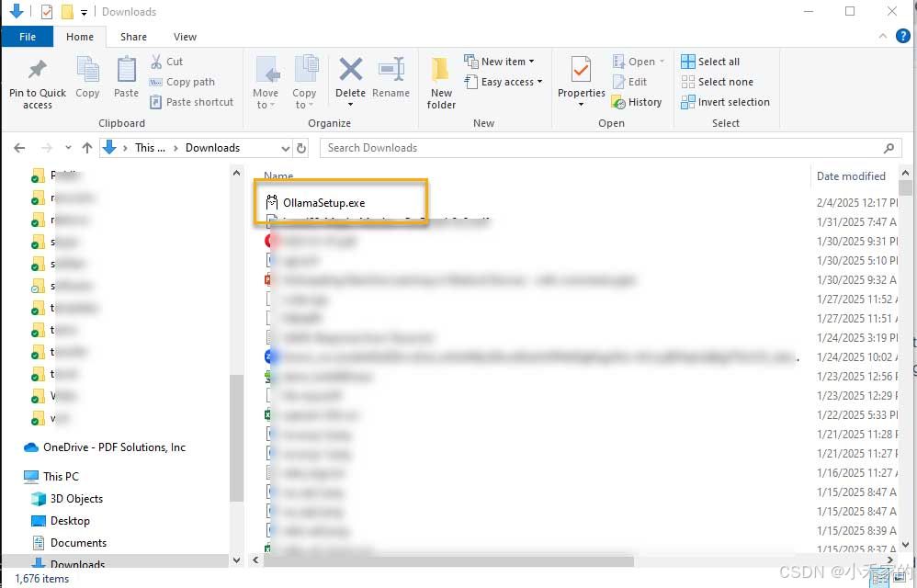Screen dimensions: 917x588
Task: Click the Paste clipboard icon
Action: point(126,70)
